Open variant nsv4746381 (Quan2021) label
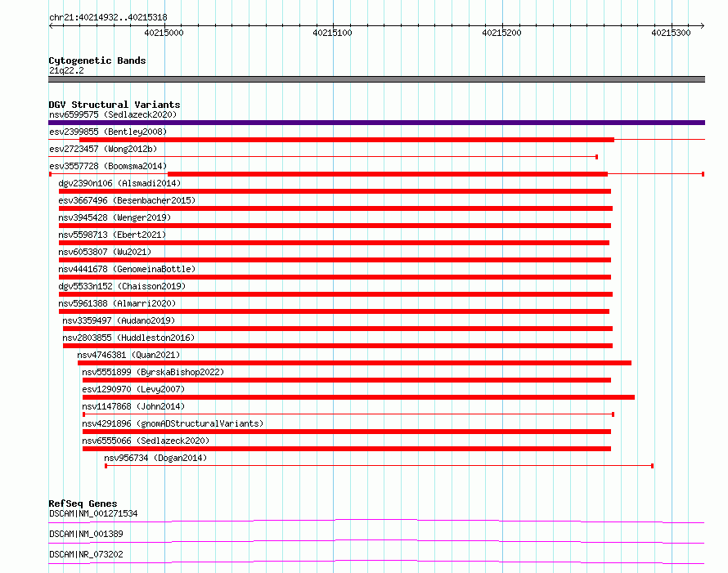Viewport: 728px width, 573px height. click(128, 355)
